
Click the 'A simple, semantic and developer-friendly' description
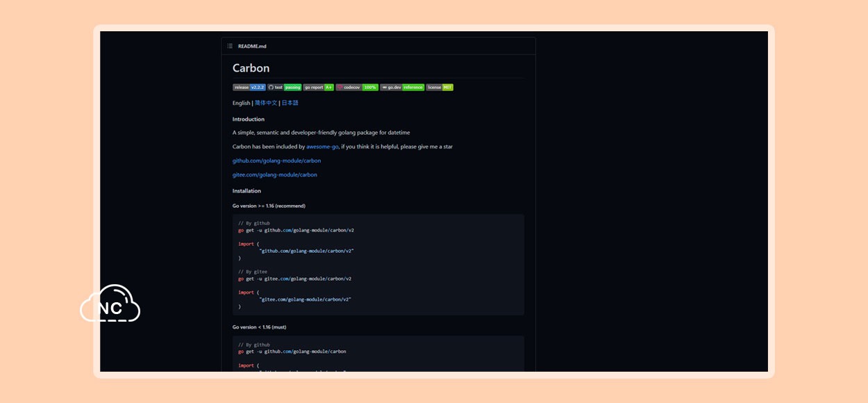[x=321, y=132]
